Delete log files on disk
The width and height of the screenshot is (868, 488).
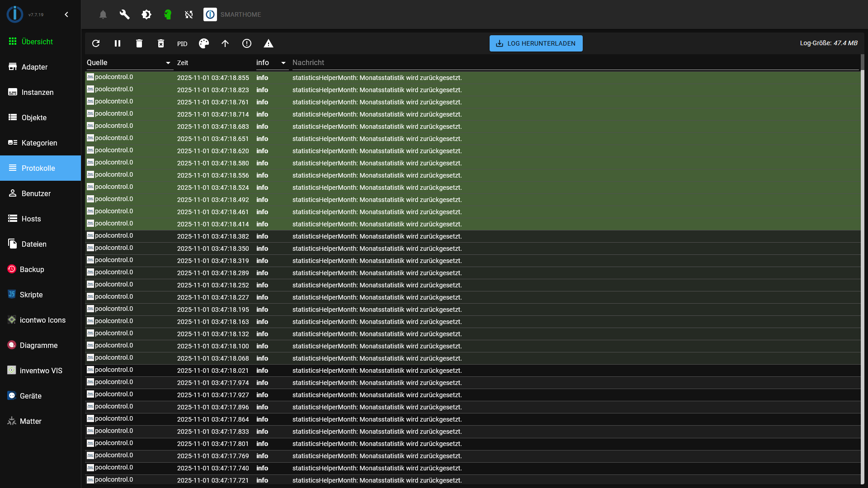click(x=160, y=43)
